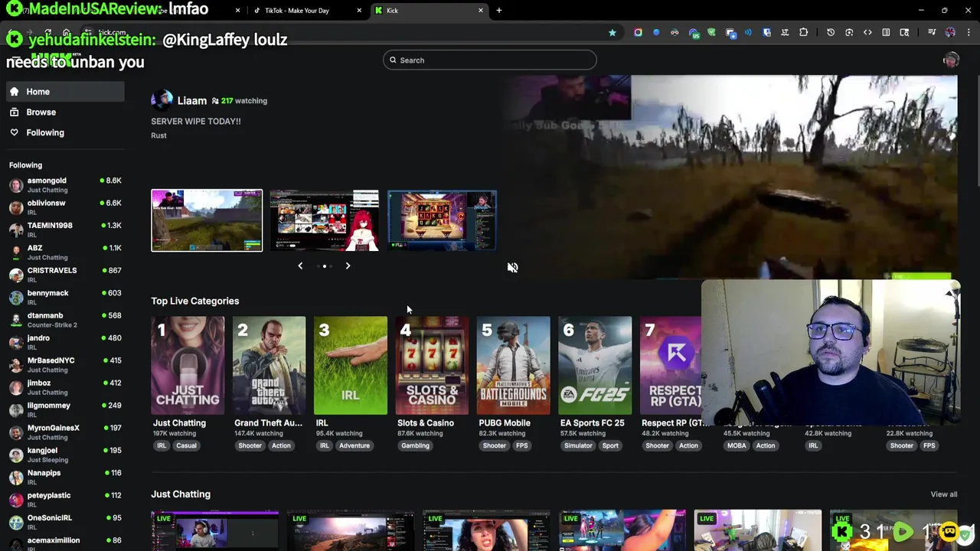Select the Kick browser tab

pos(429,11)
